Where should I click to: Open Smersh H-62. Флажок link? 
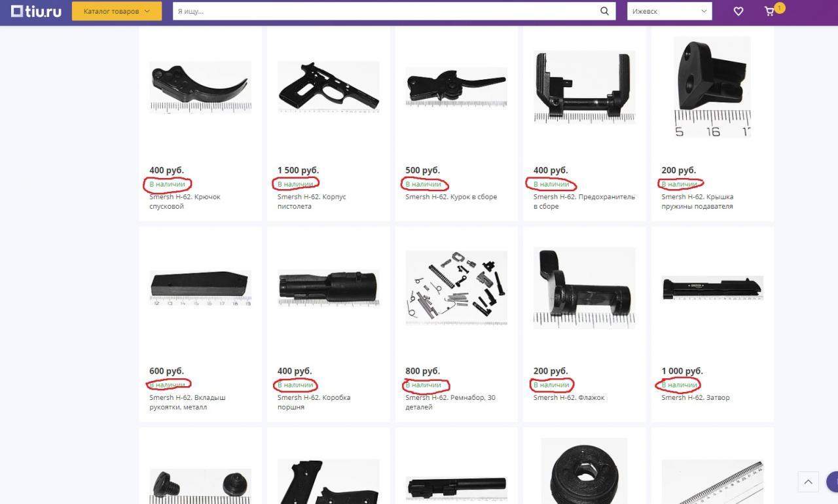point(569,398)
